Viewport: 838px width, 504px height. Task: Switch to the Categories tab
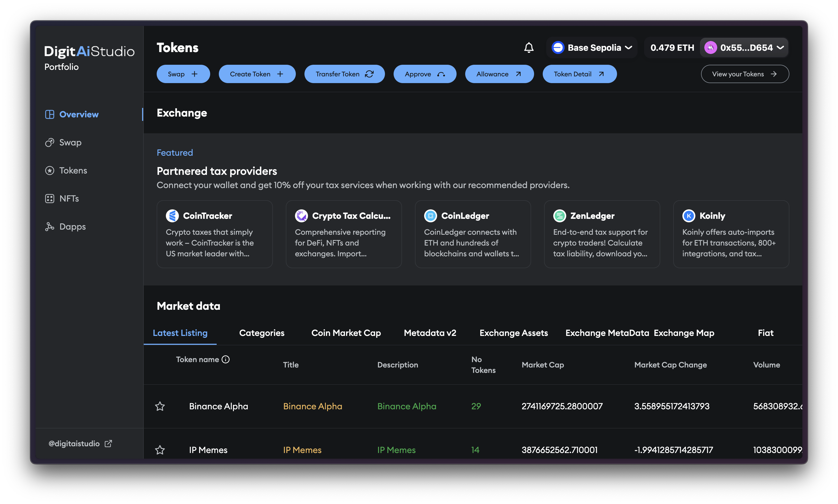(262, 333)
